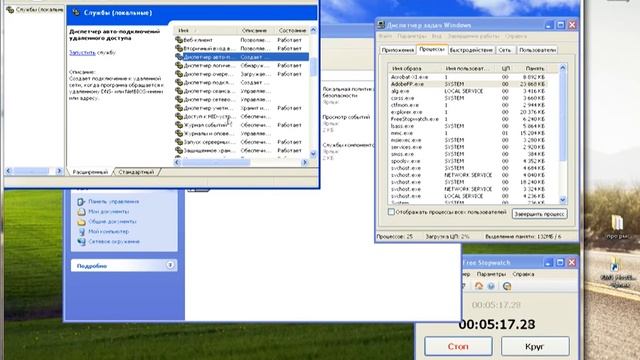This screenshot has height=360, width=640.
Task: Click the Мои документы folder icon
Action: [x=81, y=211]
